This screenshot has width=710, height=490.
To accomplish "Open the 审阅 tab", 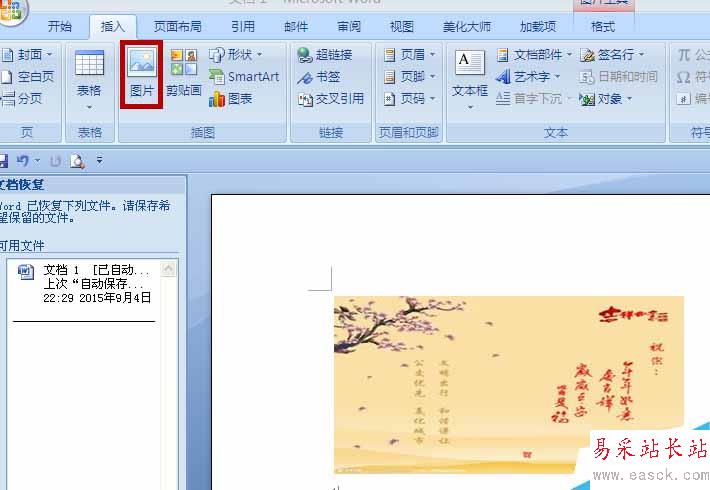I will 349,27.
